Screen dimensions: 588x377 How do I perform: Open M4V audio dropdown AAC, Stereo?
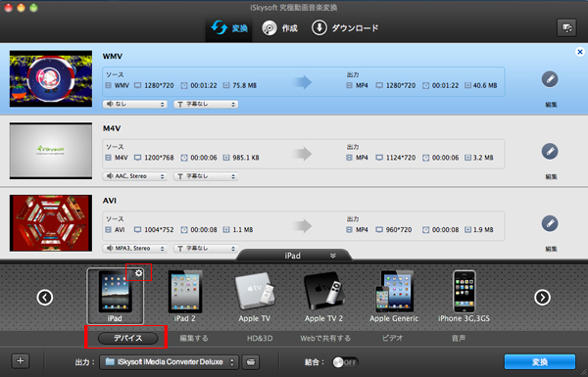135,176
